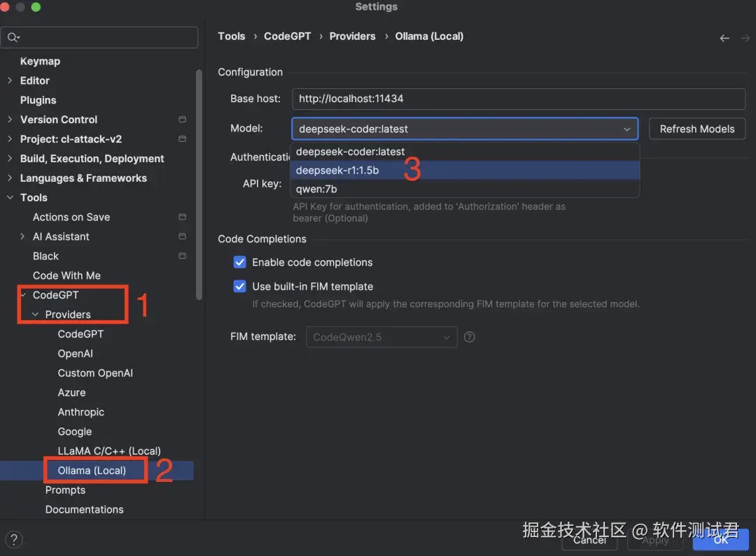Click the search magnifier icon in settings
The height and width of the screenshot is (556, 756).
(x=13, y=38)
